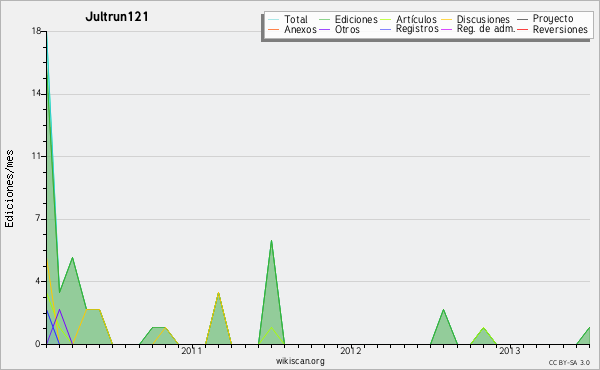Click the chart title Jultrun121

tap(117, 17)
